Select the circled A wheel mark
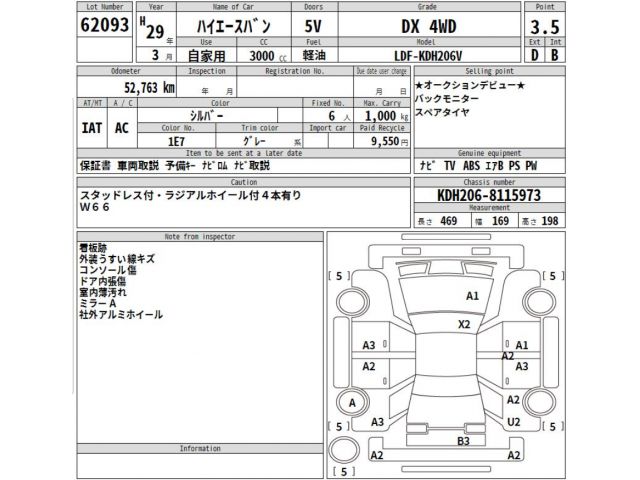Screen dimensions: 640x480 (352, 403)
